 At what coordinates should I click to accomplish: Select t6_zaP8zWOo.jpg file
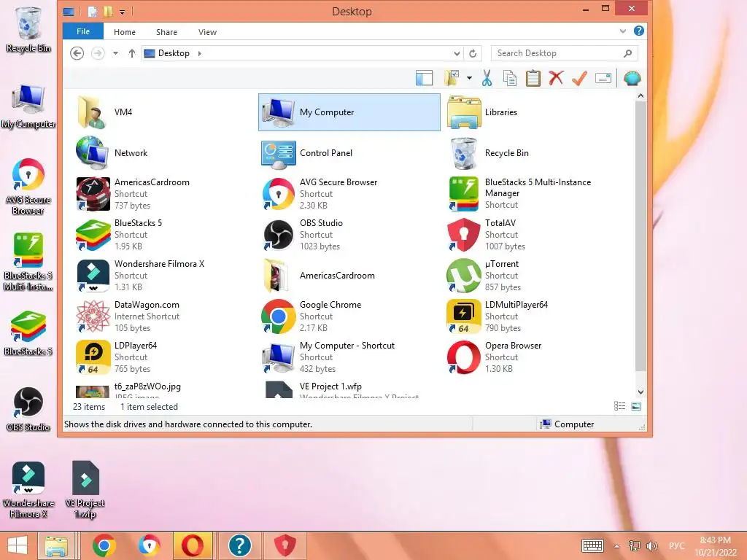click(x=163, y=389)
